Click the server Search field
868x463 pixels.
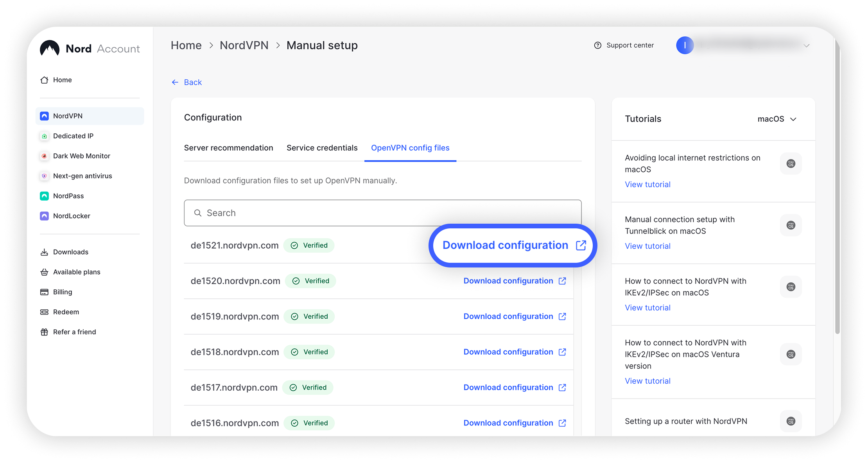[x=383, y=213]
